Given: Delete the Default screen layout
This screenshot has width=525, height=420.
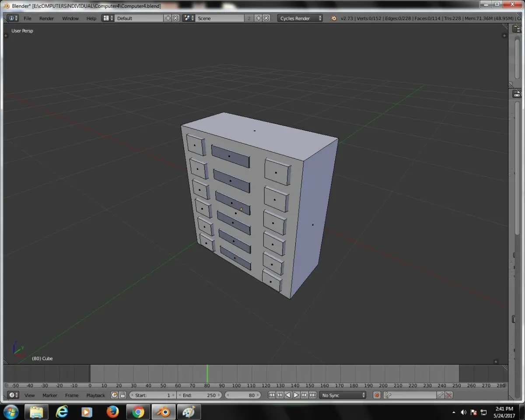Looking at the screenshot, I should pyautogui.click(x=175, y=18).
